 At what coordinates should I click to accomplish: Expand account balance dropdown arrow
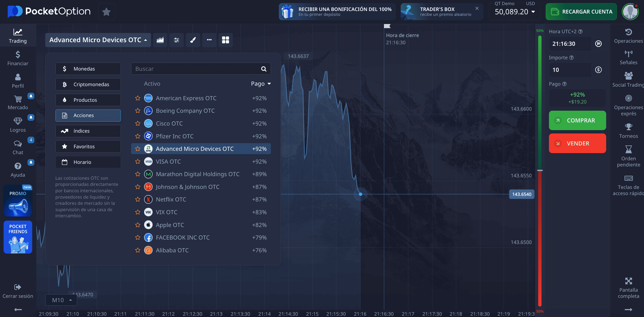point(533,12)
